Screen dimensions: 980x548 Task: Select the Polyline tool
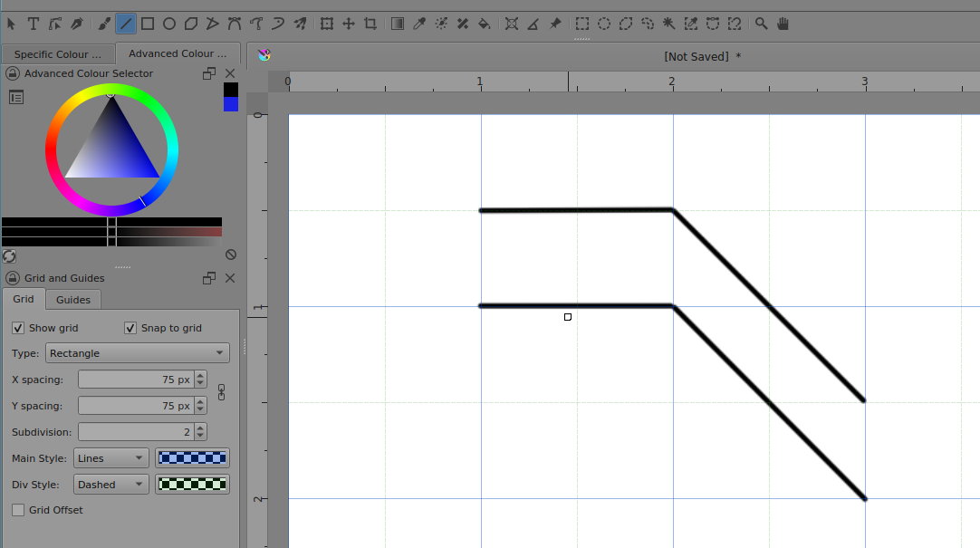pos(213,24)
